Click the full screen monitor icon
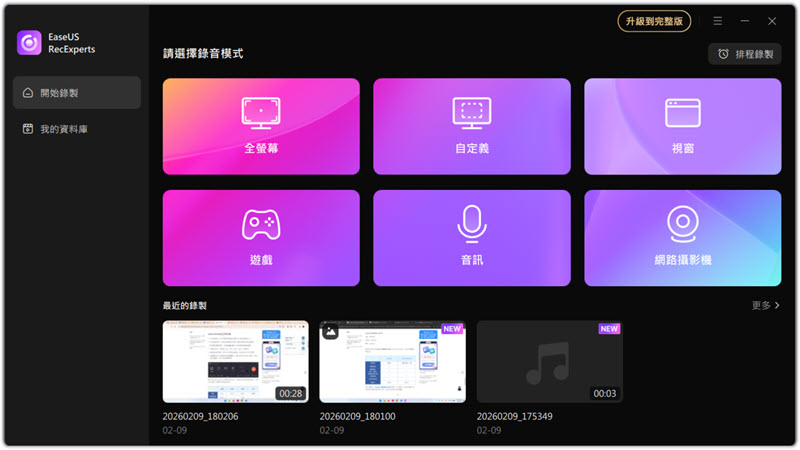800x450 pixels. tap(261, 113)
